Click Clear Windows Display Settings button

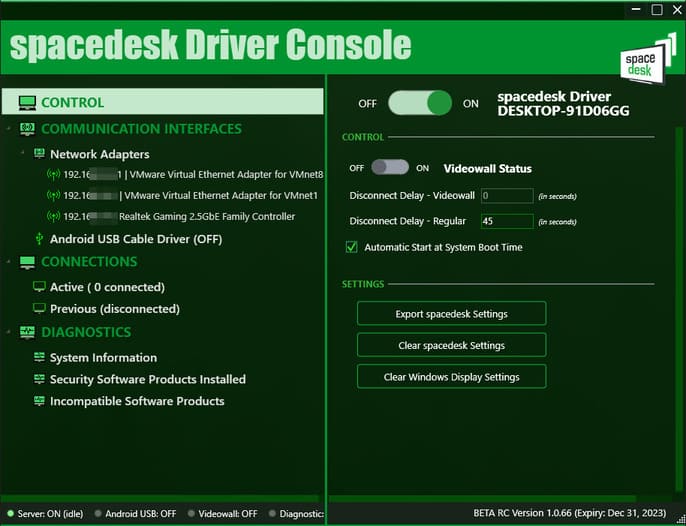[x=452, y=376]
